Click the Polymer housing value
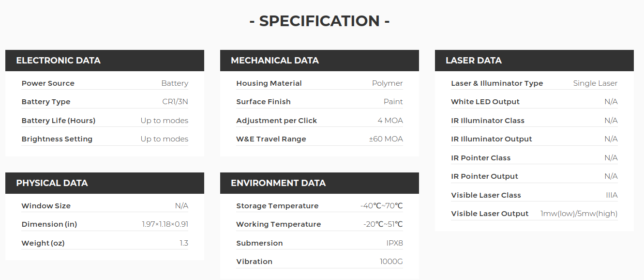Image resolution: width=644 pixels, height=280 pixels. point(388,83)
